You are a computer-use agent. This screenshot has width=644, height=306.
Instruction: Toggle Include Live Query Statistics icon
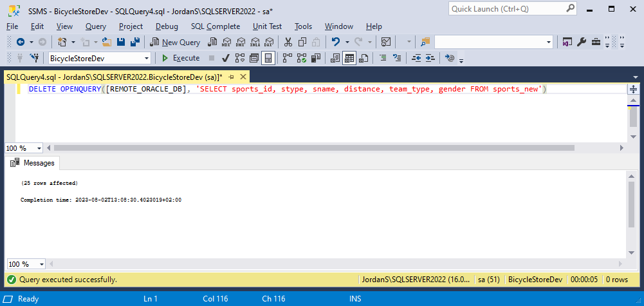click(302, 58)
